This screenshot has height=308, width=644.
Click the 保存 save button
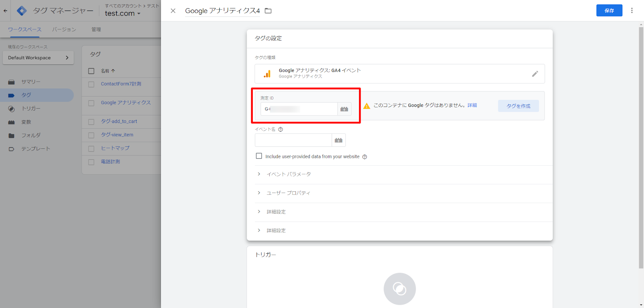(x=609, y=10)
